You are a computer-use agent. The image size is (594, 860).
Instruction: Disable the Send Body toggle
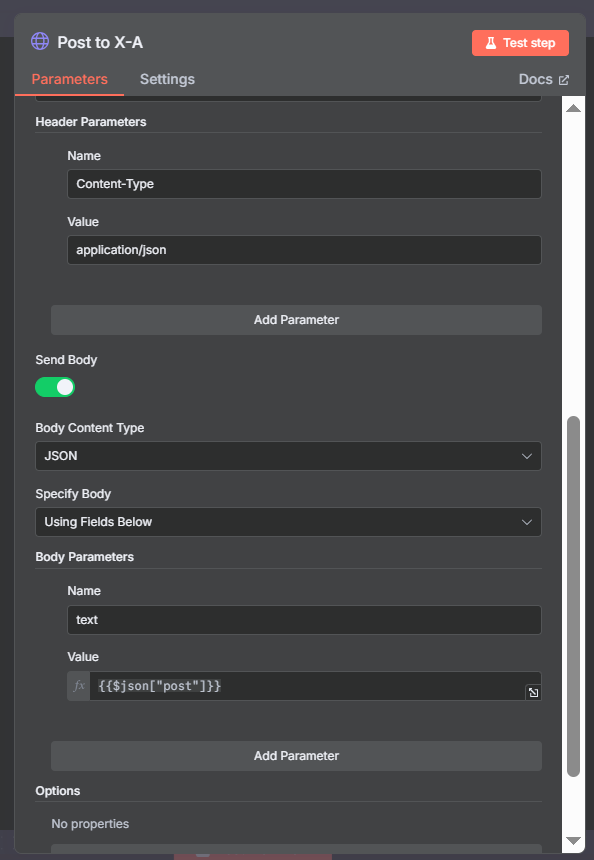[x=55, y=387]
